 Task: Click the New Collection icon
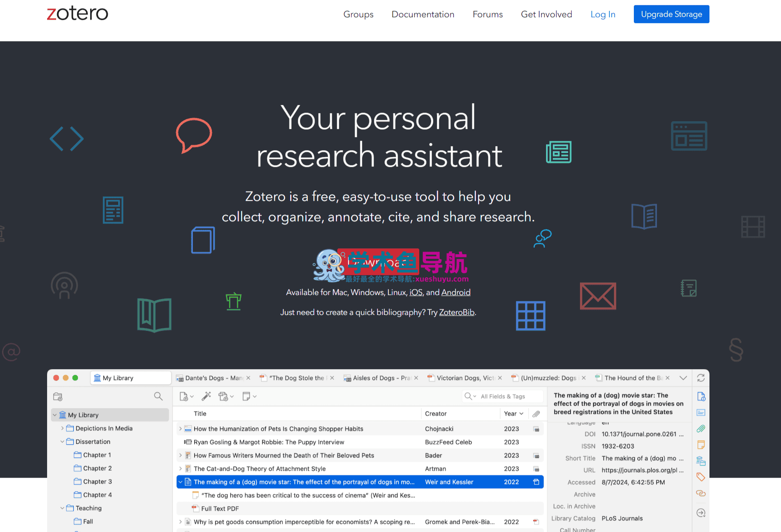[57, 396]
